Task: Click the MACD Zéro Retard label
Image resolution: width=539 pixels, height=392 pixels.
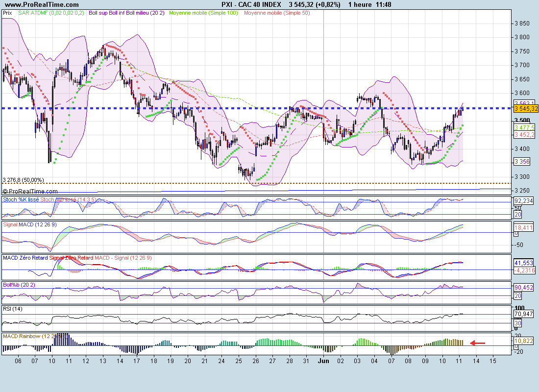Action: (x=25, y=258)
